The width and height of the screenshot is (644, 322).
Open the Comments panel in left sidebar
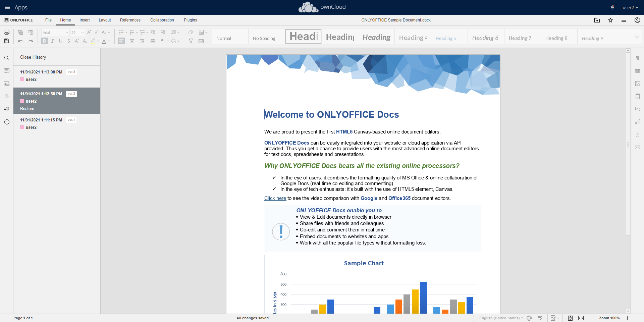pos(6,71)
